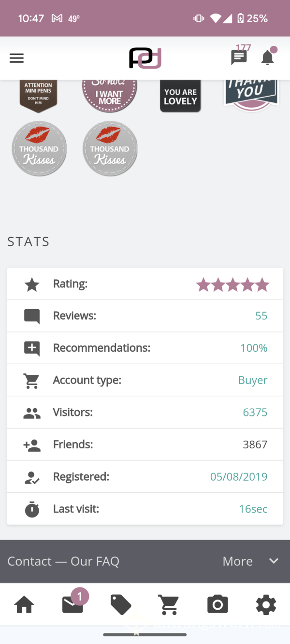This screenshot has width=290, height=644.
Task: Open the hamburger menu
Action: coord(16,58)
